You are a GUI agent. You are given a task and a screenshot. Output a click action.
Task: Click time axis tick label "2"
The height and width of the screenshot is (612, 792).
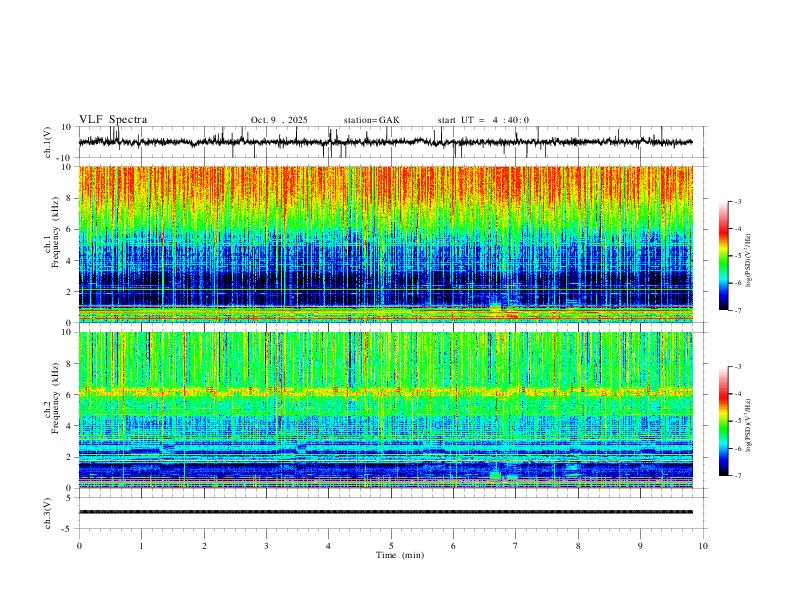[204, 546]
